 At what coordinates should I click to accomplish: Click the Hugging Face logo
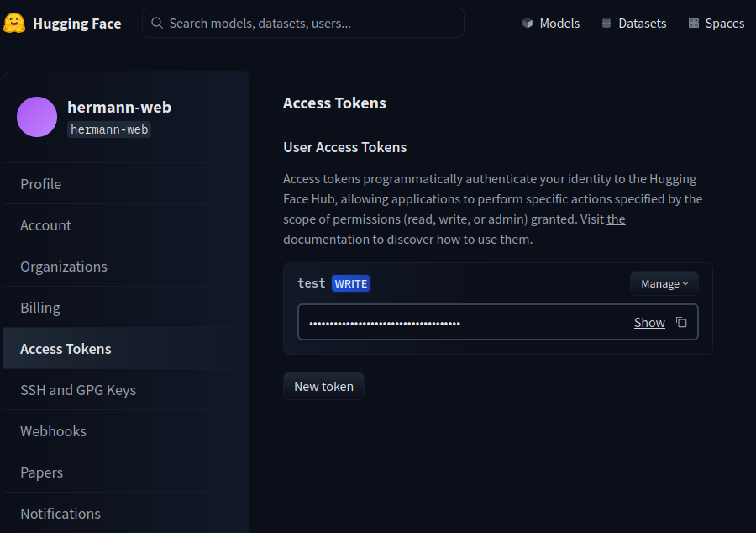click(63, 24)
